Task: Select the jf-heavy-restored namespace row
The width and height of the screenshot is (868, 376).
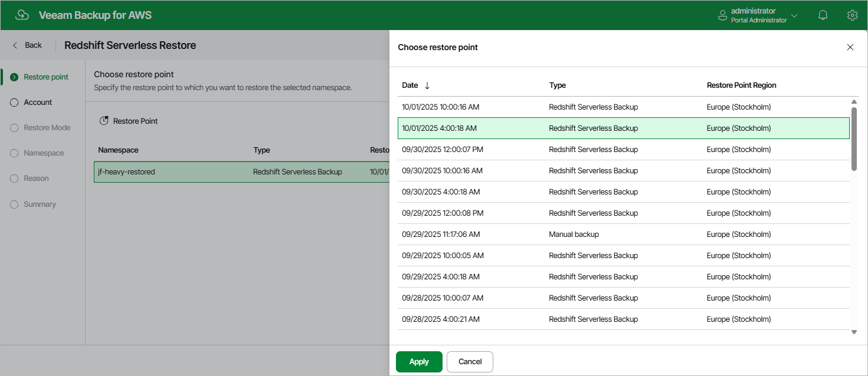Action: click(241, 172)
